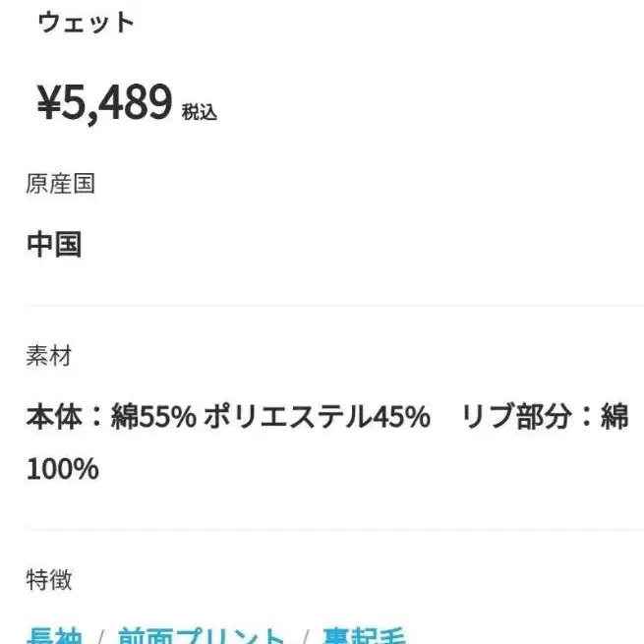This screenshot has height=644, width=644.
Task: Click the yen symbol in the price
Action: (48, 103)
